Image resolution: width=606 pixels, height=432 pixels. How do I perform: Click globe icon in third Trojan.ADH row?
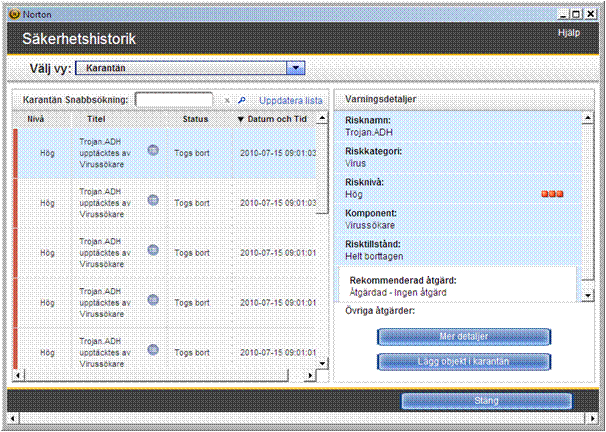[153, 250]
